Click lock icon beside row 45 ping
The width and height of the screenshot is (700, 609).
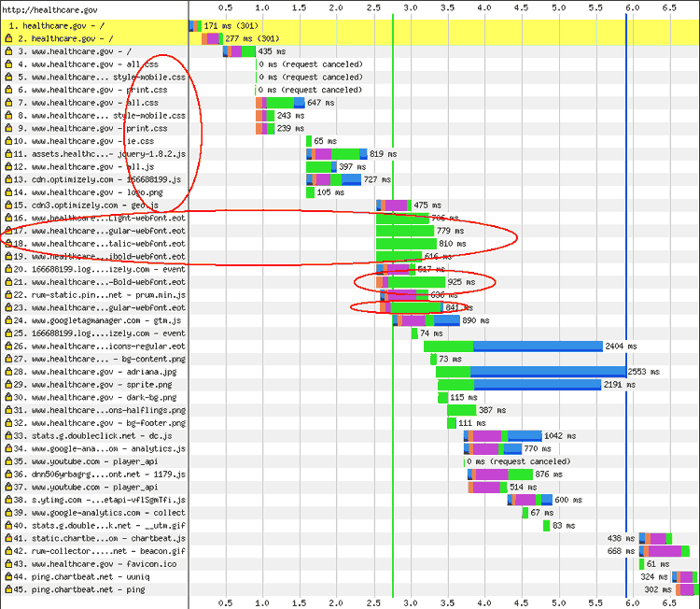(8, 589)
